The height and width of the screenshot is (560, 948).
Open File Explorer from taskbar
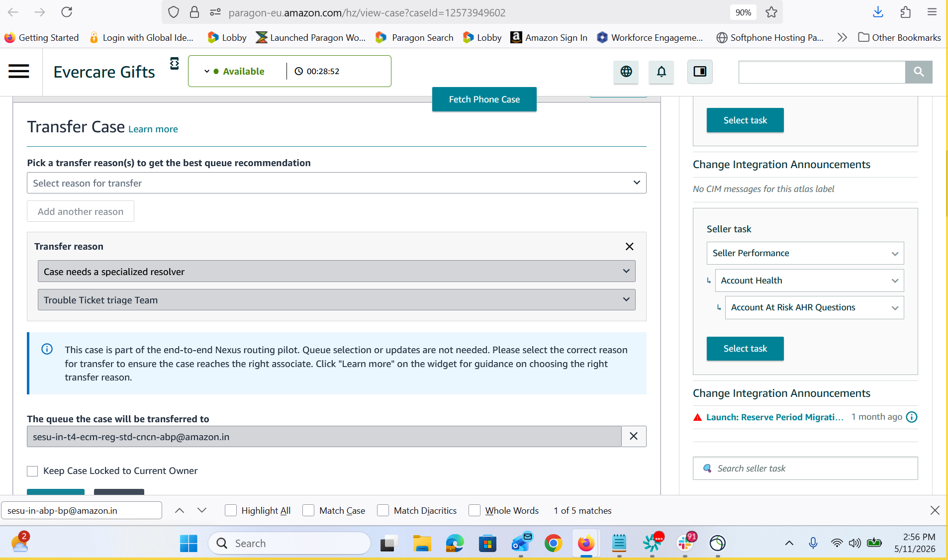click(422, 543)
